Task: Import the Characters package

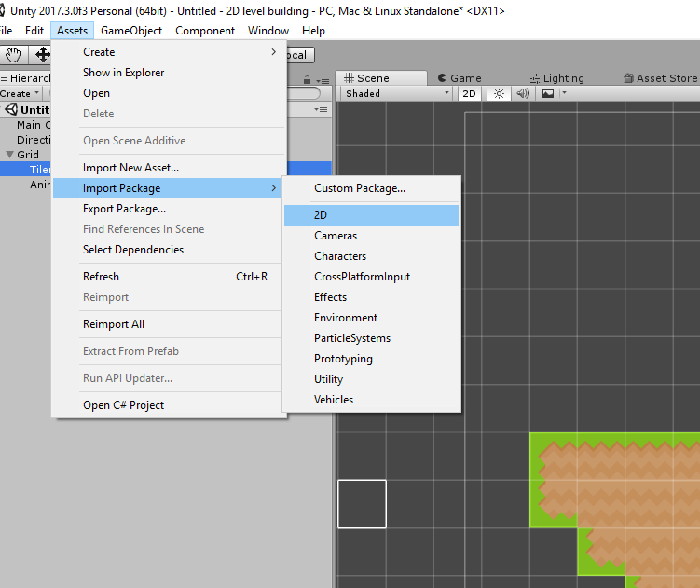Action: coord(371,256)
